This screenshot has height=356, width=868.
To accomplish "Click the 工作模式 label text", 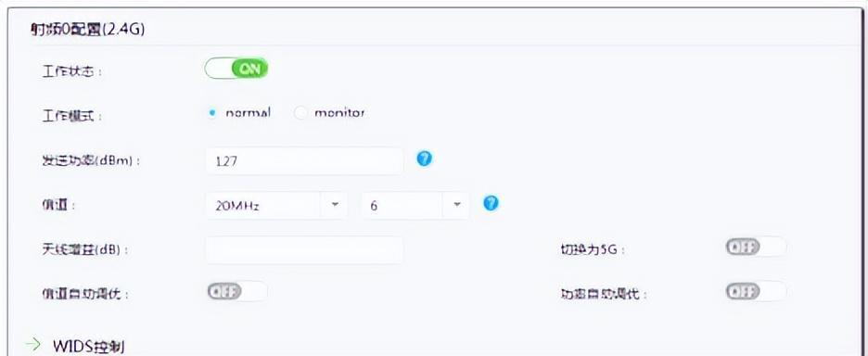I will pos(72,117).
